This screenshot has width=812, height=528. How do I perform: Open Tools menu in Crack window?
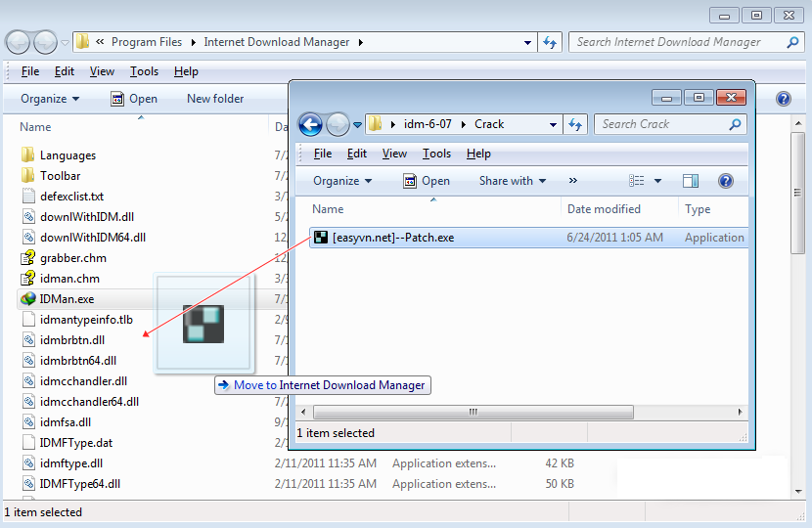(436, 154)
